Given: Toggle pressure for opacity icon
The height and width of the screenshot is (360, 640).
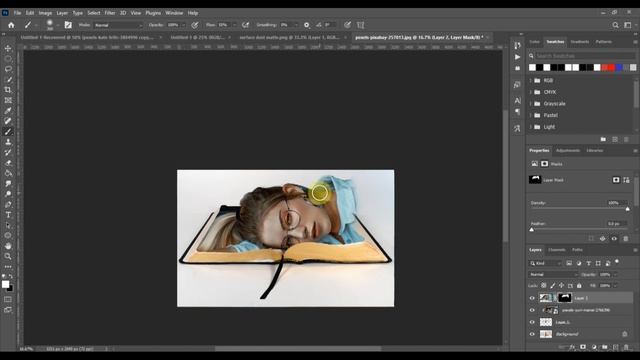Looking at the screenshot, I should point(195,25).
